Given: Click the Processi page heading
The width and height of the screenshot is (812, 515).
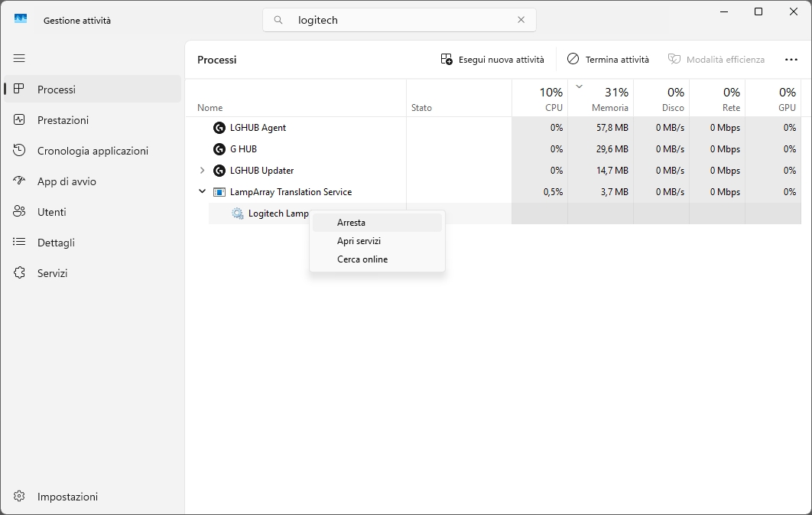Looking at the screenshot, I should click(x=217, y=60).
